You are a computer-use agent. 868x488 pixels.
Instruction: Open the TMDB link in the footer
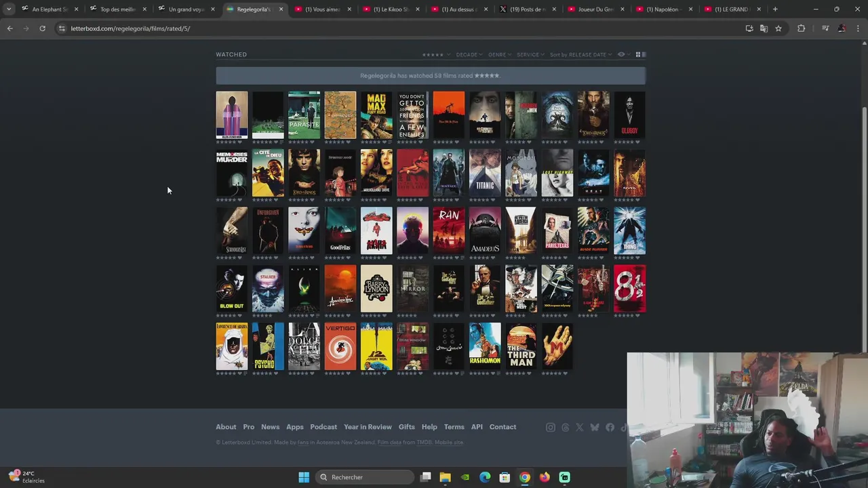click(424, 443)
